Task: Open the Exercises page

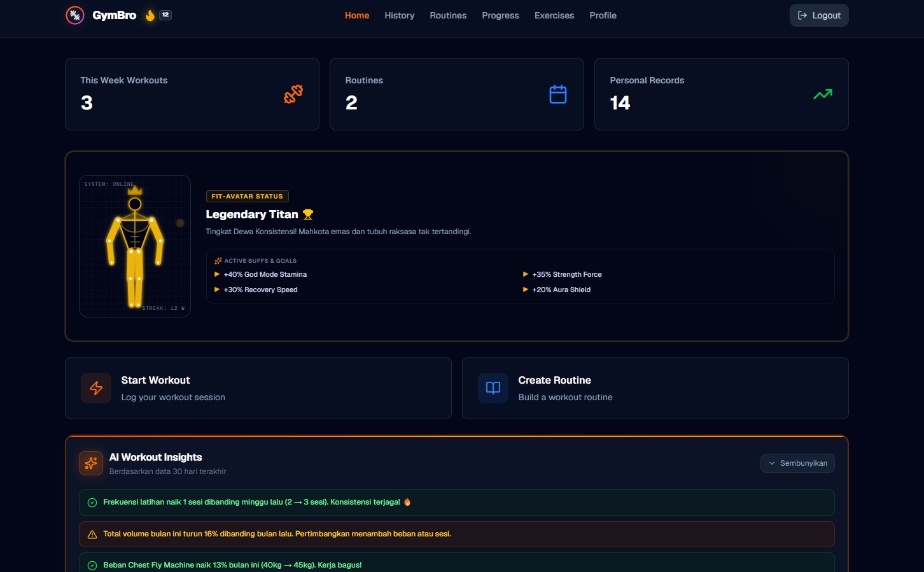Action: (554, 15)
